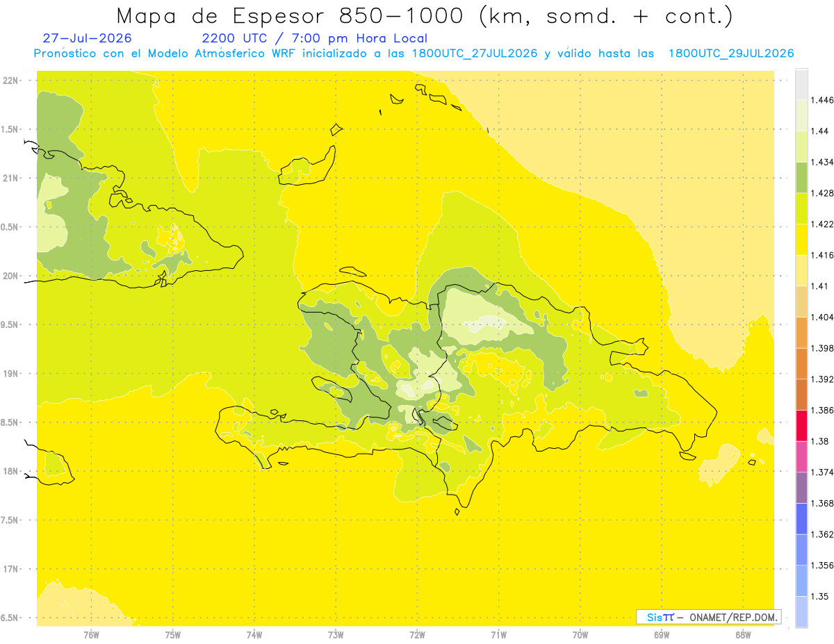
Task: Click the longitude label "70W"
Action: tap(580, 634)
